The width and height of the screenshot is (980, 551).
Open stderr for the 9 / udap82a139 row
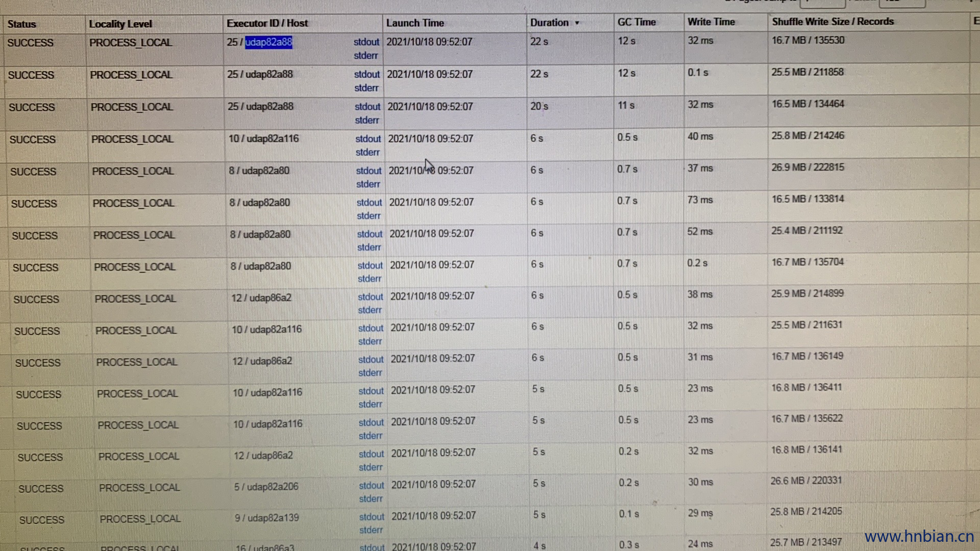point(371,531)
